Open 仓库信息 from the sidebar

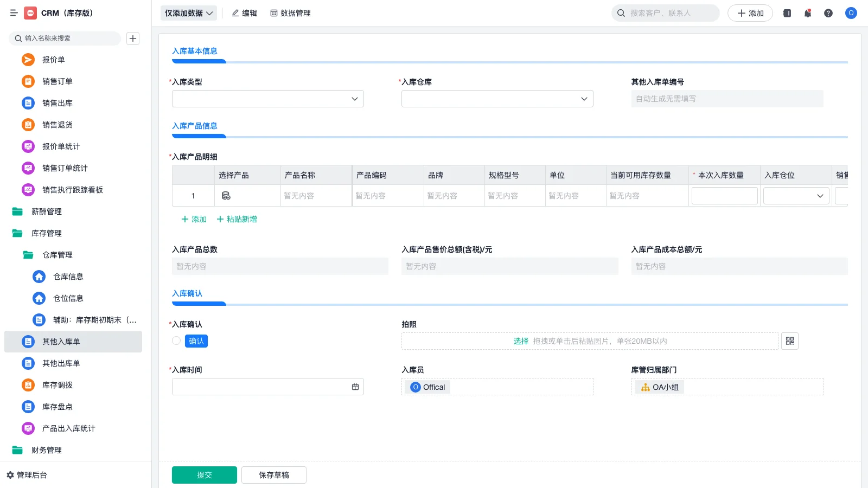tap(69, 277)
